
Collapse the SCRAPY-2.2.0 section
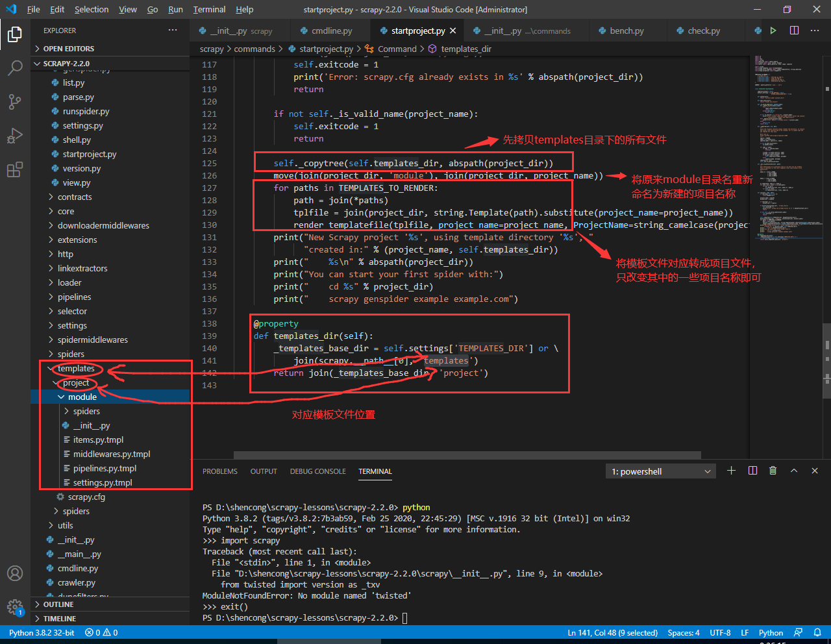tap(110, 64)
